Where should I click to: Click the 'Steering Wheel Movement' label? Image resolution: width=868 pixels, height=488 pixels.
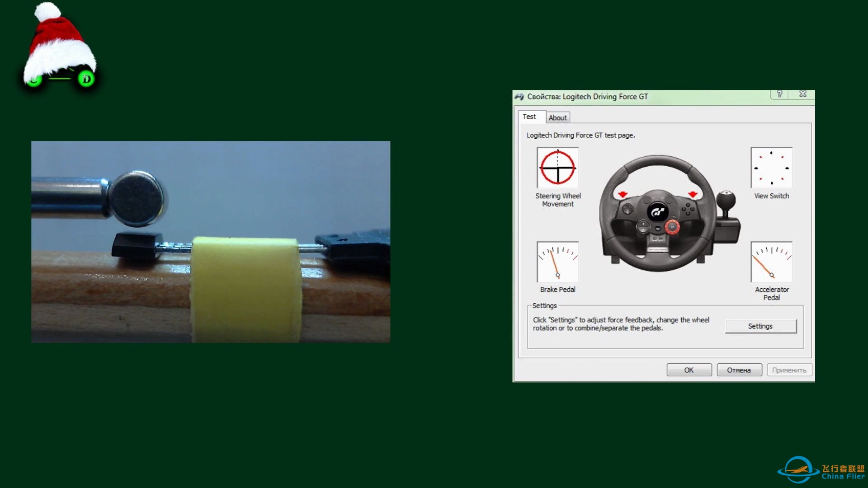point(558,200)
